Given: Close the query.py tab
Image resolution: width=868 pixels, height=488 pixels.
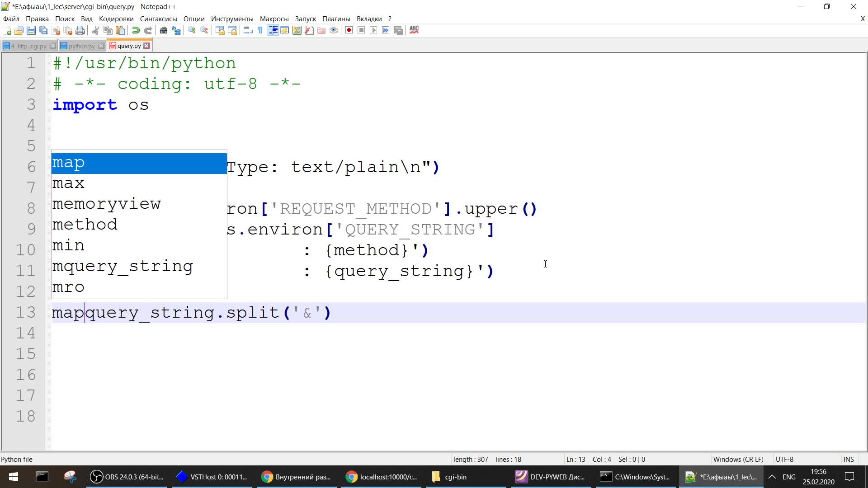Looking at the screenshot, I should coord(146,46).
